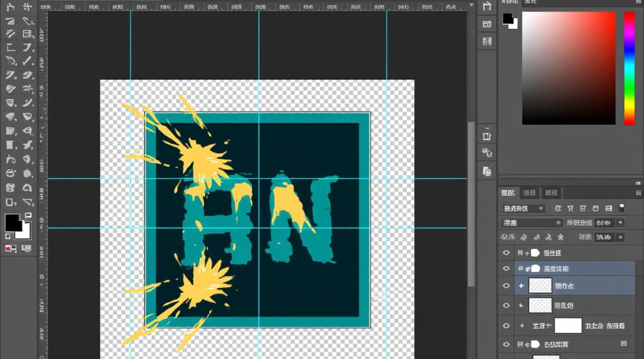The height and width of the screenshot is (359, 644).
Task: Open the Color panel flyout menu icon
Action: [638, 2]
